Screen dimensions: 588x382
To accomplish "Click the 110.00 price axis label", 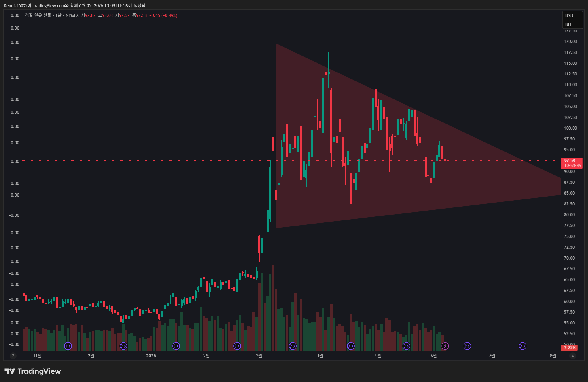I will pos(570,85).
